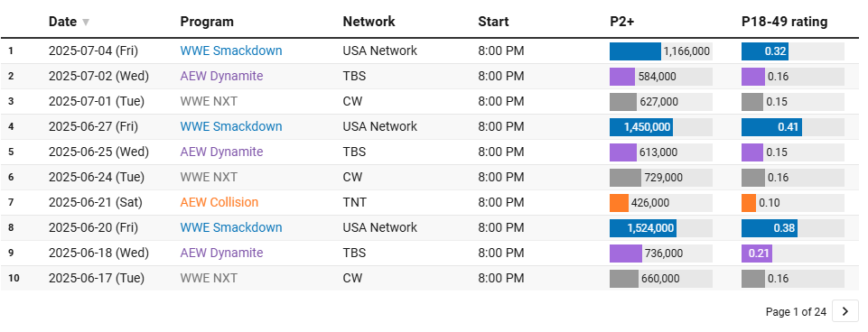The height and width of the screenshot is (332, 868).
Task: Sort by Network column header
Action: tap(369, 22)
